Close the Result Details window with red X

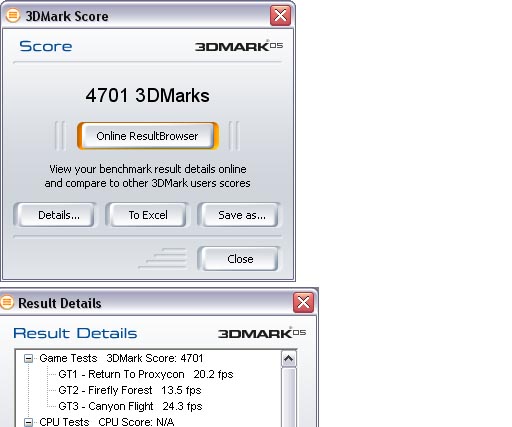click(303, 303)
